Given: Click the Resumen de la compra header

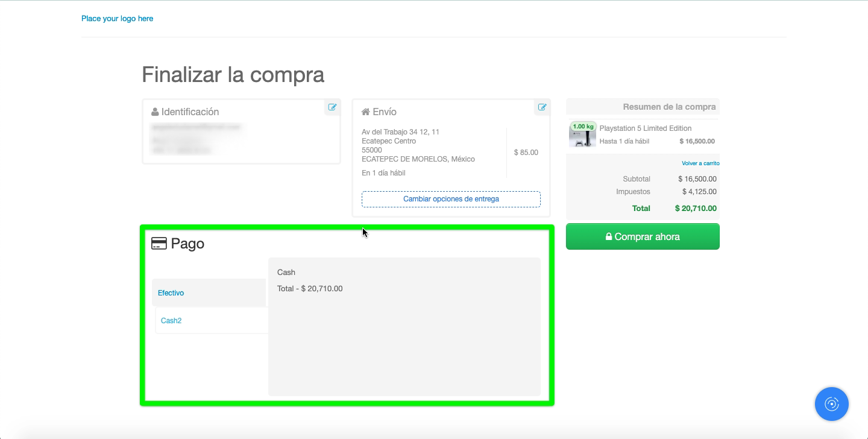Looking at the screenshot, I should 669,107.
